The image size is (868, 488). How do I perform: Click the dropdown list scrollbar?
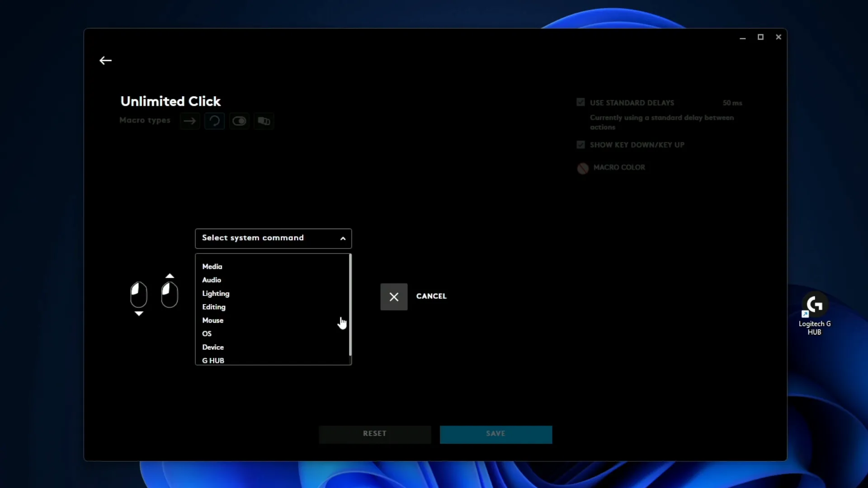click(350, 305)
